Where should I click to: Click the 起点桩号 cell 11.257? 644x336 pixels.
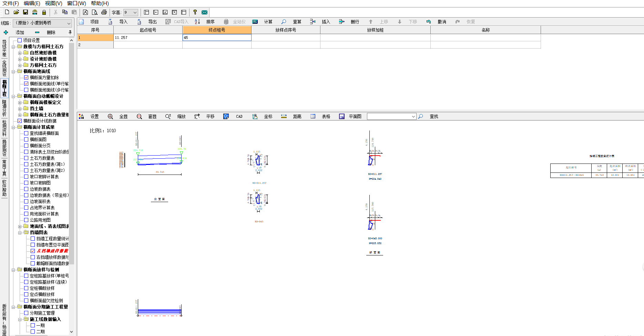(x=148, y=38)
